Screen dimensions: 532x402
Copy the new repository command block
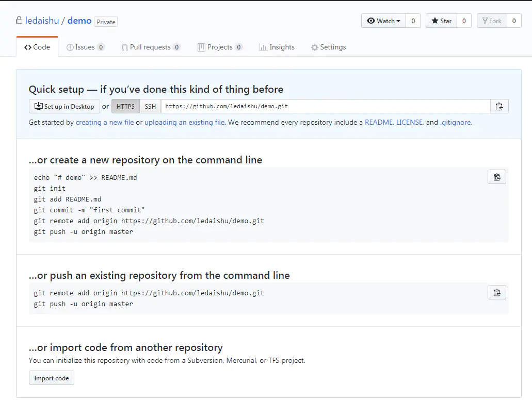(x=496, y=177)
